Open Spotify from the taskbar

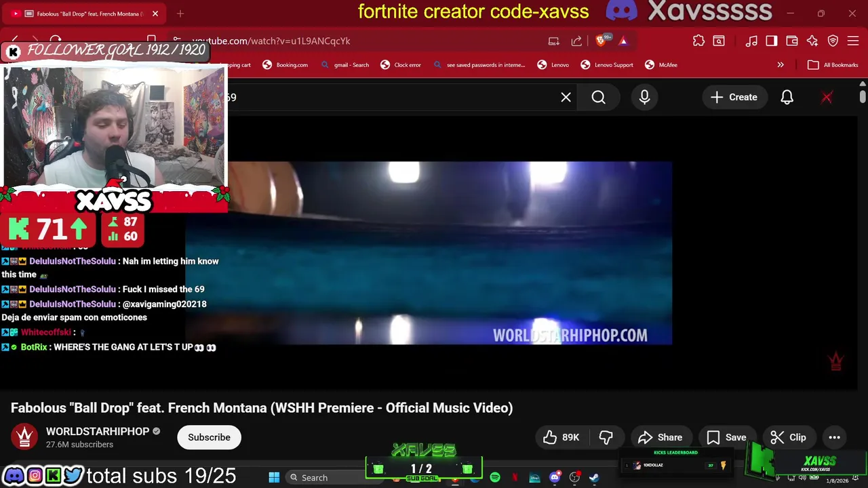(495, 478)
